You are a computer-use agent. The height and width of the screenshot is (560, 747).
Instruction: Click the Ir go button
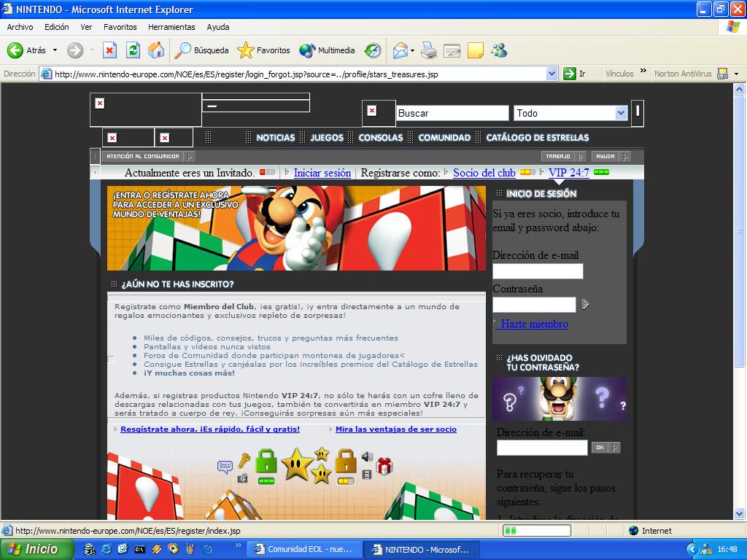[x=575, y=74]
